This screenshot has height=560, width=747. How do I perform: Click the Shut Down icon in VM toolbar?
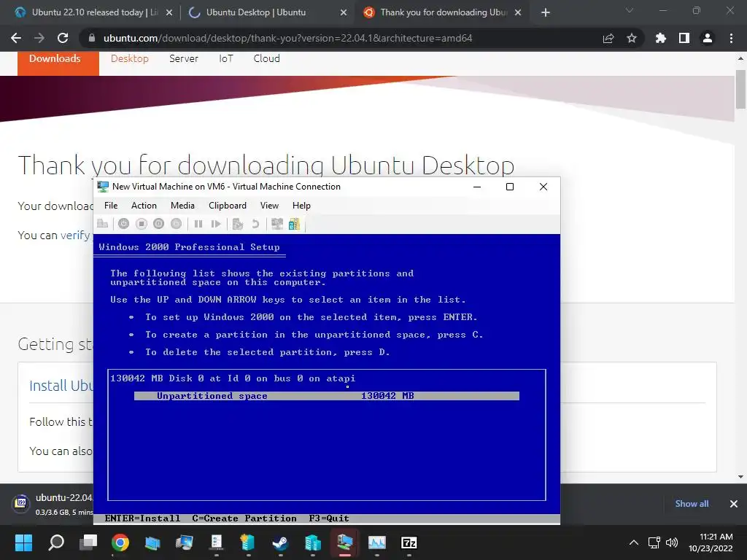pos(158,224)
